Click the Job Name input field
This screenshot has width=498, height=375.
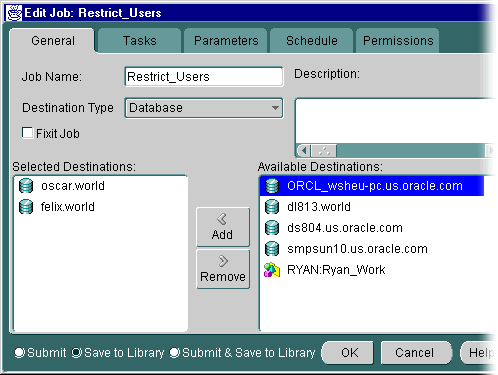[204, 77]
